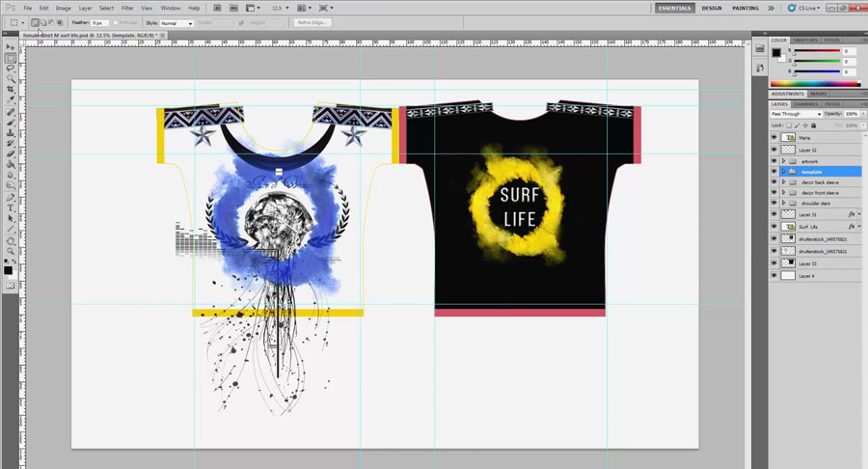Select the Zoom tool
This screenshot has height=469, width=868.
(x=11, y=252)
